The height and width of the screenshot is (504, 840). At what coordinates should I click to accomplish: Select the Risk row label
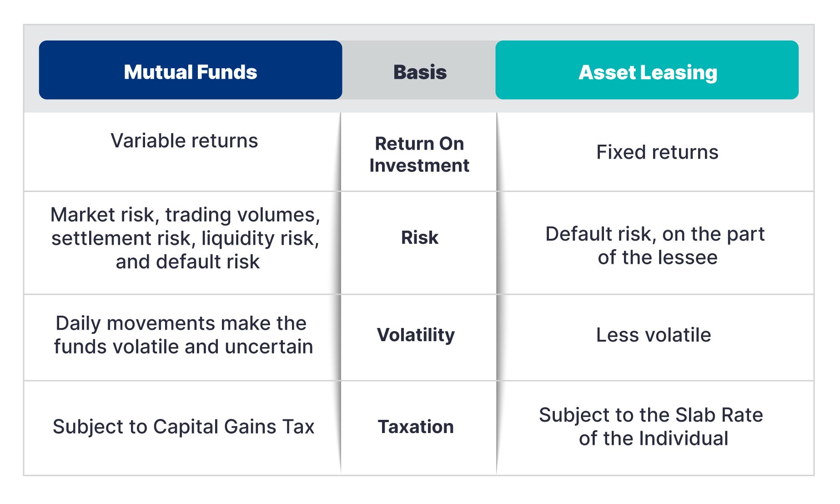coord(419,237)
